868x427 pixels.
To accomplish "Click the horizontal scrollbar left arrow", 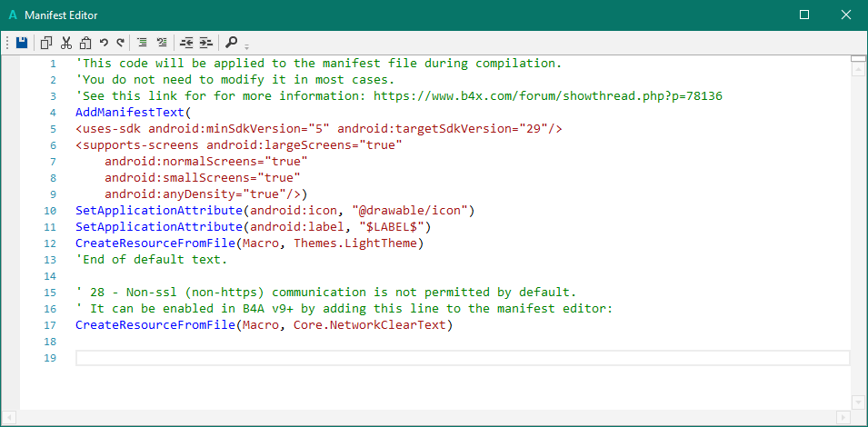I will point(26,417).
